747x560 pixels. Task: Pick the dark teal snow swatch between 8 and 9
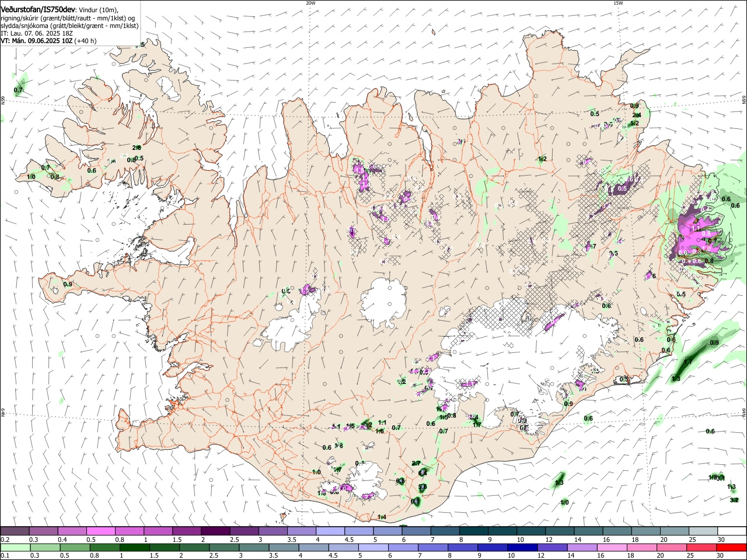coord(474,531)
